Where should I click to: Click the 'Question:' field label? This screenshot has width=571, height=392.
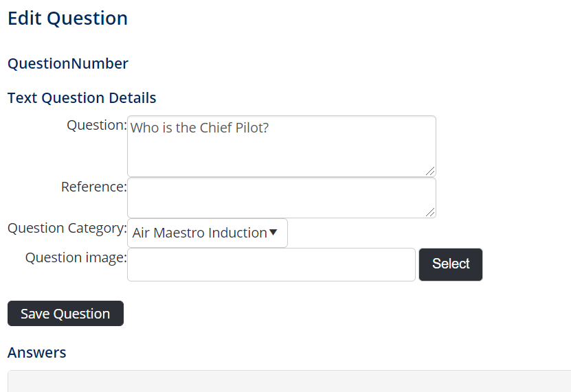pyautogui.click(x=97, y=125)
